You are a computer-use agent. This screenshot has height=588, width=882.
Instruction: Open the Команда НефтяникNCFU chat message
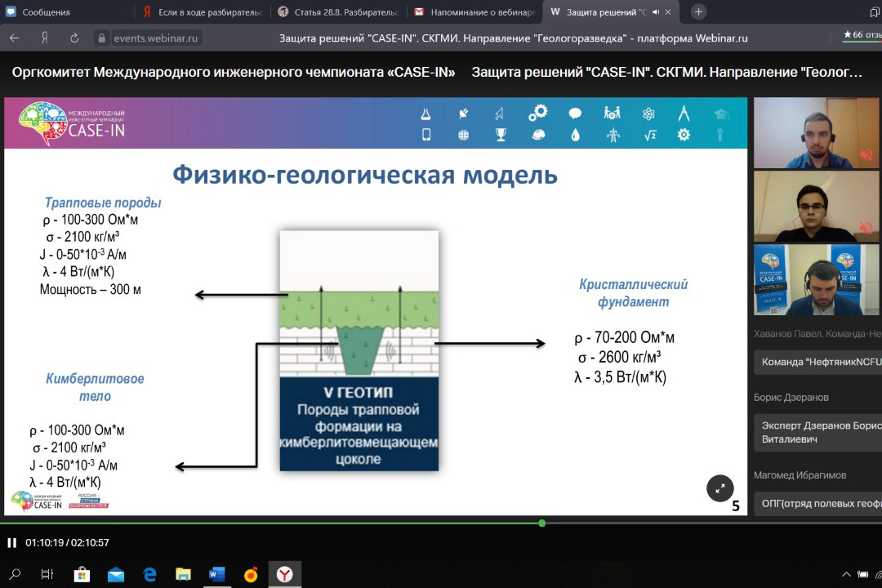pos(817,363)
